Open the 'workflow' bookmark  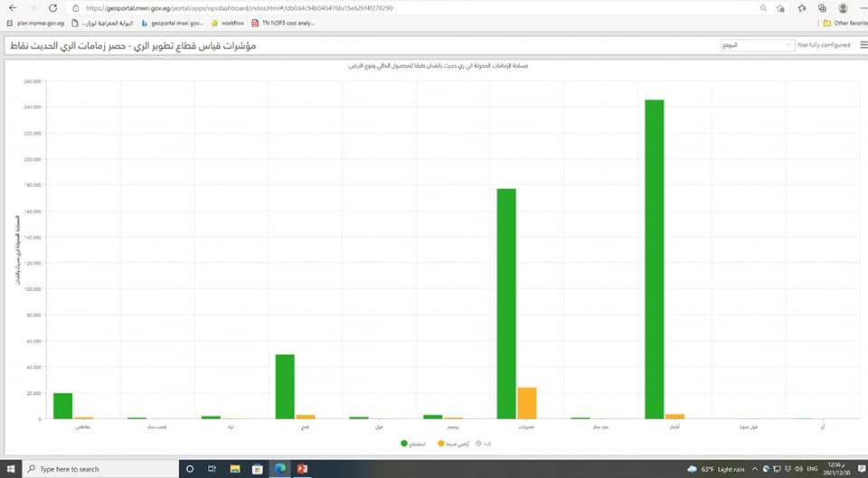tap(228, 23)
